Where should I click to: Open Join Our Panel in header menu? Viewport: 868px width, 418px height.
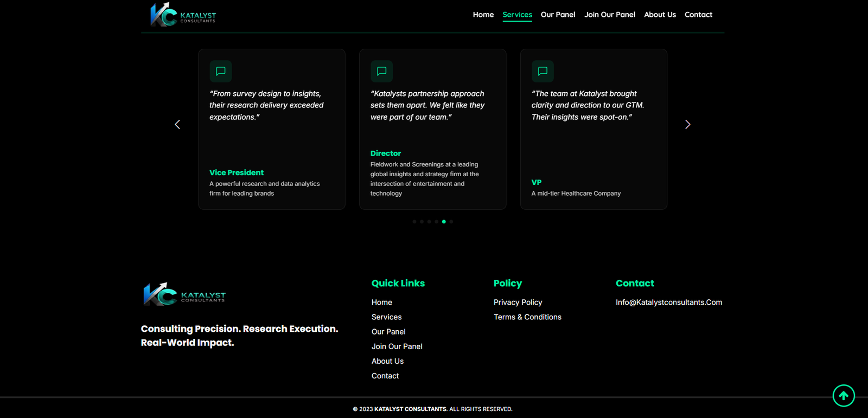click(609, 15)
